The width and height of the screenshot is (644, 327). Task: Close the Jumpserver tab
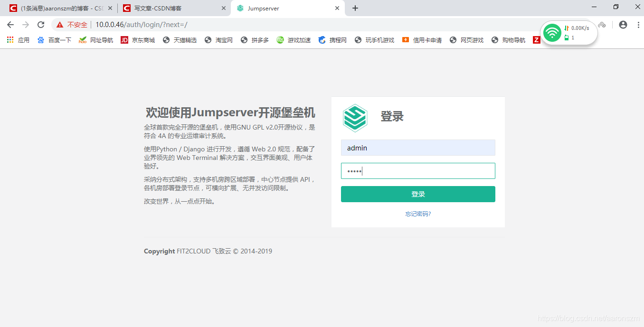[337, 9]
